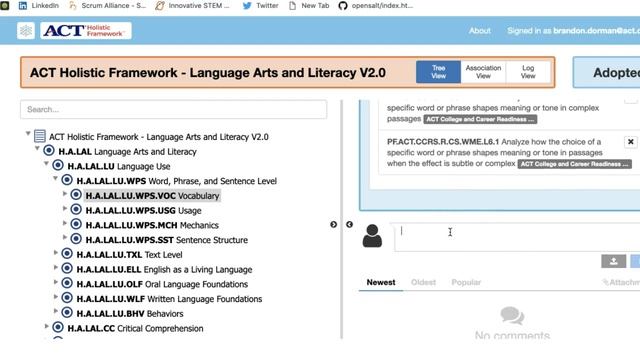This screenshot has width=640, height=360.
Task: Click the LinkedIn bookmark icon
Action: pos(23,5)
